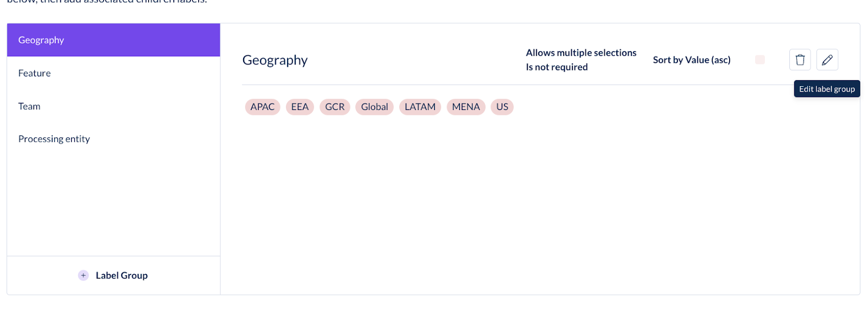Open the Processing entity label group
868x317 pixels.
pyautogui.click(x=113, y=139)
